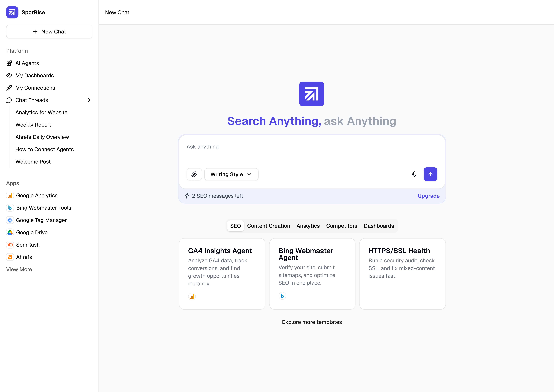Click the Upgrade link
Viewport: 554px width, 392px height.
click(428, 196)
